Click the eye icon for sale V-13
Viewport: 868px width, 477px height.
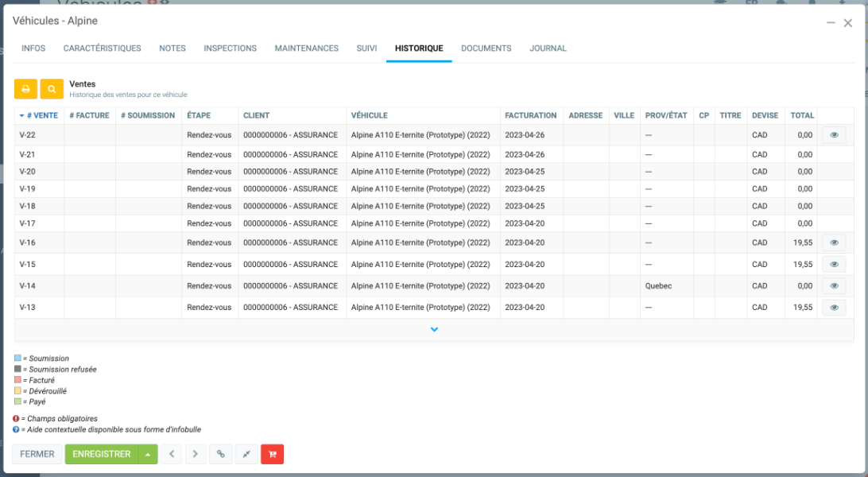pos(834,308)
